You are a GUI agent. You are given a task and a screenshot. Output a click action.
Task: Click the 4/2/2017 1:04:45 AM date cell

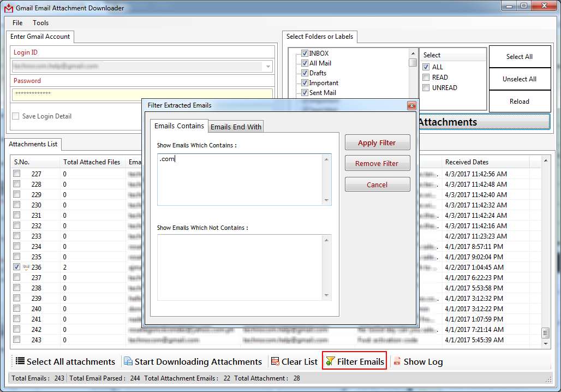click(x=474, y=268)
